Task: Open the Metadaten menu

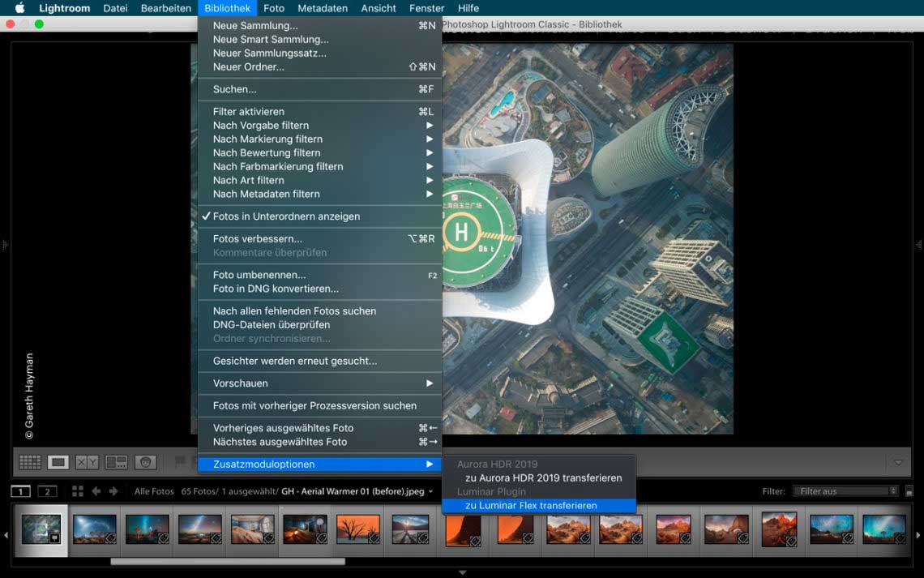Action: click(323, 8)
